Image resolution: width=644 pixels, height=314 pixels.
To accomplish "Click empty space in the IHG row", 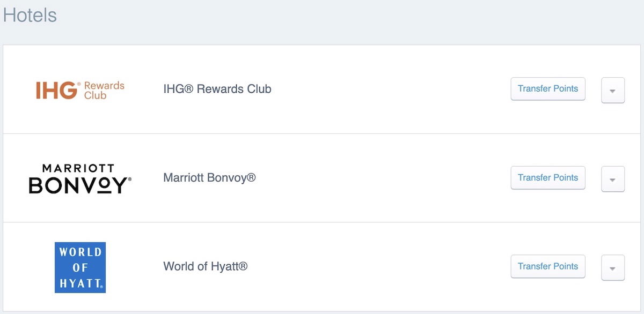I will [386, 89].
